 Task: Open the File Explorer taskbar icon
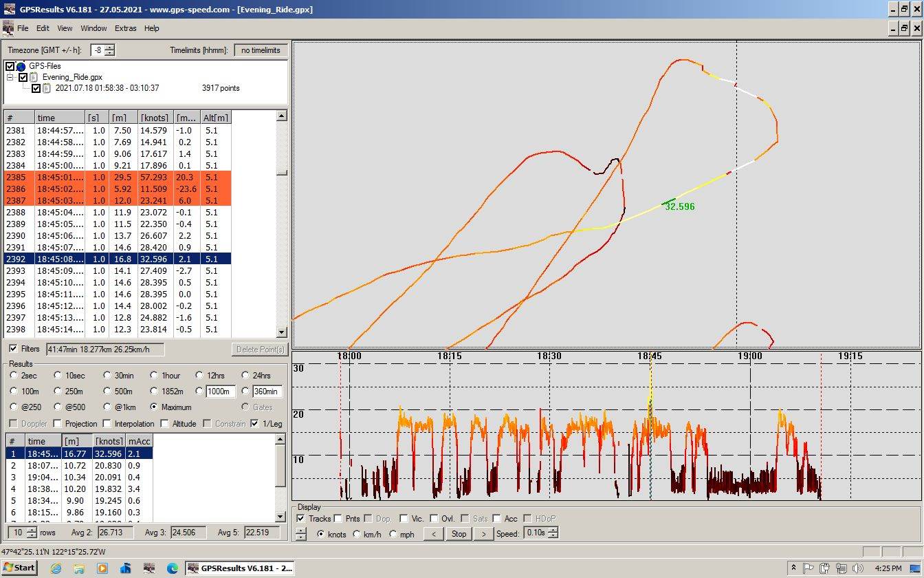coord(79,568)
